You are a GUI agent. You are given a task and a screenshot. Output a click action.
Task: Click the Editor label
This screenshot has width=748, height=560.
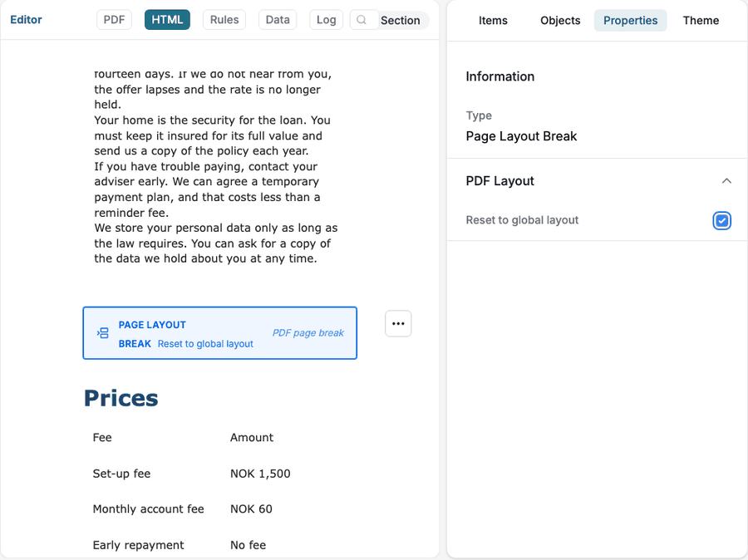pos(27,20)
